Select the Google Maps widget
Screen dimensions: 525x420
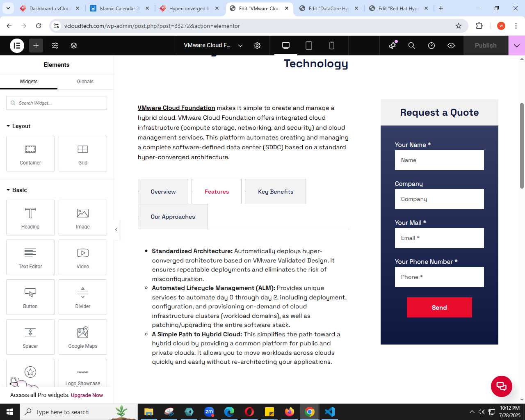coord(83,337)
